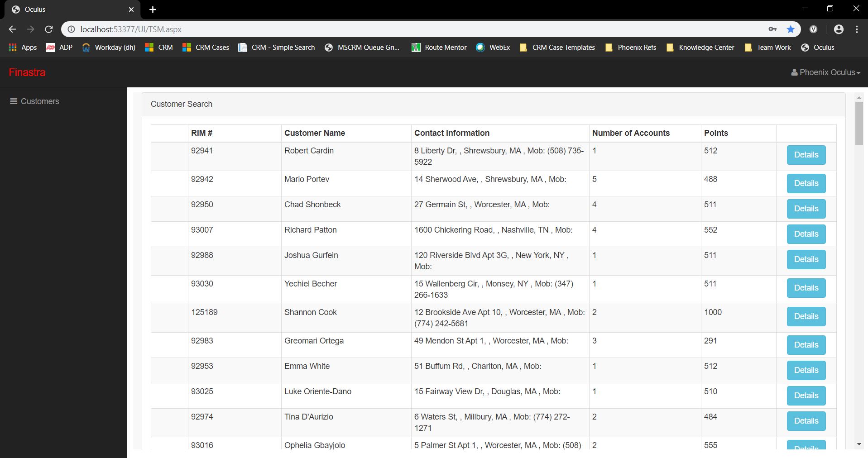Click the browser forward arrow

tap(30, 29)
